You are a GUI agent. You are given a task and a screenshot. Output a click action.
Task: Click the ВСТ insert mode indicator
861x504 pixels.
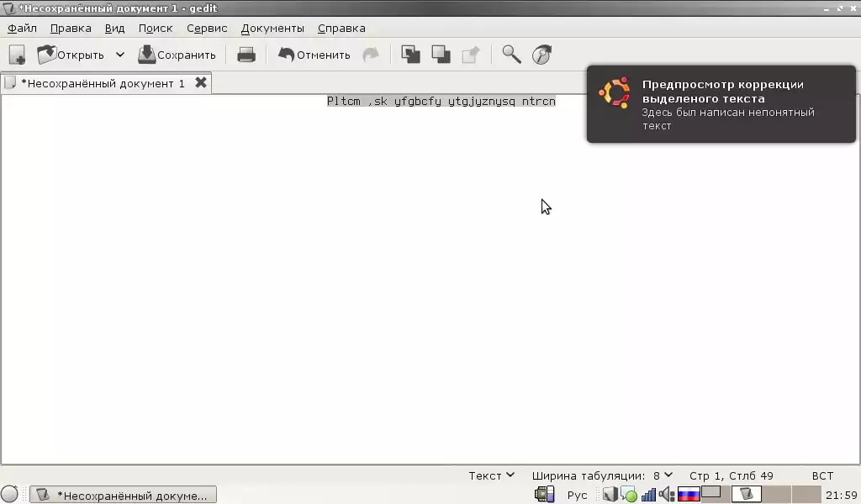click(x=822, y=475)
